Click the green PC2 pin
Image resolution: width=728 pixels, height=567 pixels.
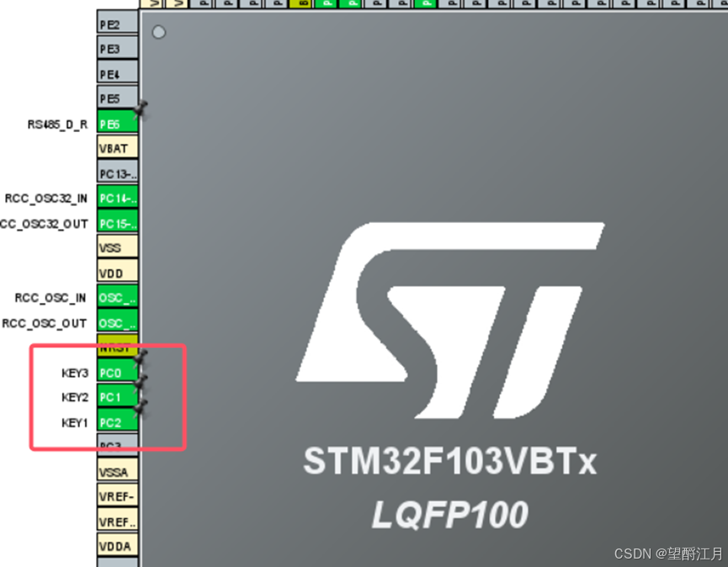pyautogui.click(x=118, y=421)
